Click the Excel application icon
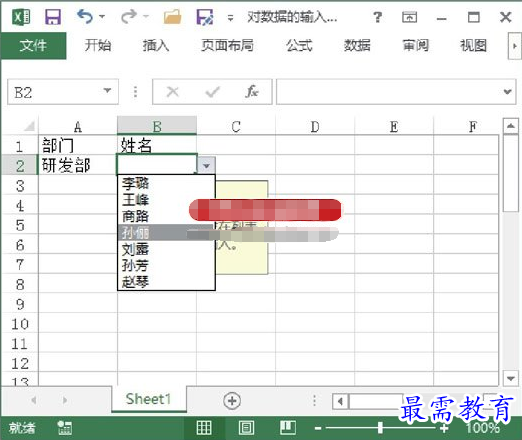 [x=21, y=17]
